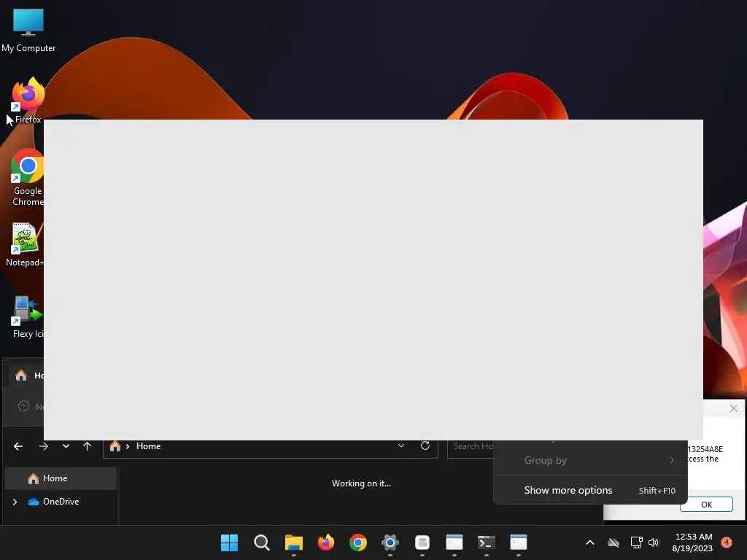Open taskbar Search
The height and width of the screenshot is (560, 747).
click(262, 542)
